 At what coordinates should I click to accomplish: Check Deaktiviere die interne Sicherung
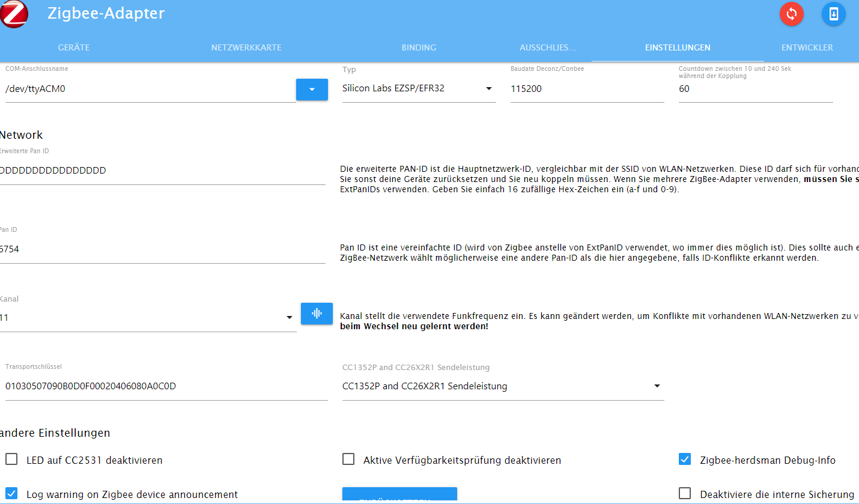(x=685, y=494)
